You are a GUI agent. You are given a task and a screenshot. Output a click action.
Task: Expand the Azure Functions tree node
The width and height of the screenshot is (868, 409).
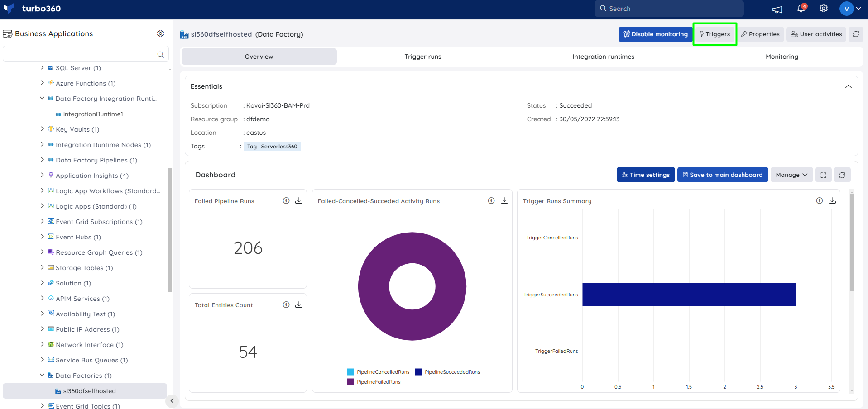pyautogui.click(x=42, y=83)
